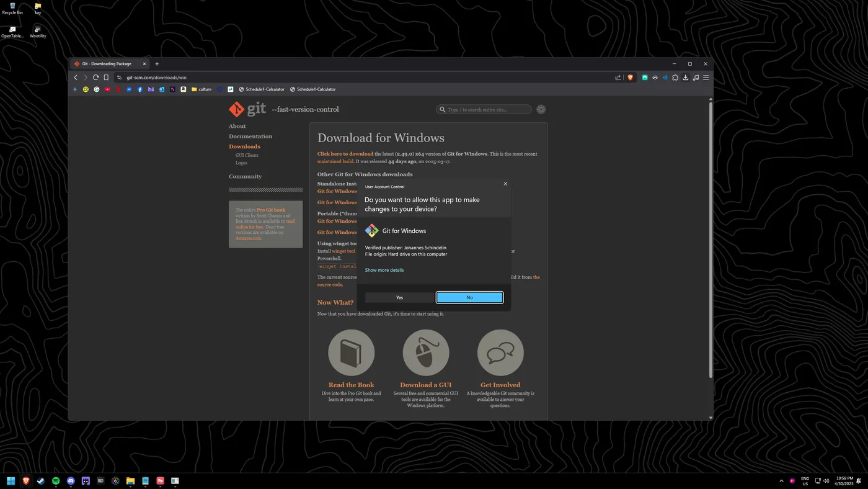Go back with the browser back arrow

[76, 78]
